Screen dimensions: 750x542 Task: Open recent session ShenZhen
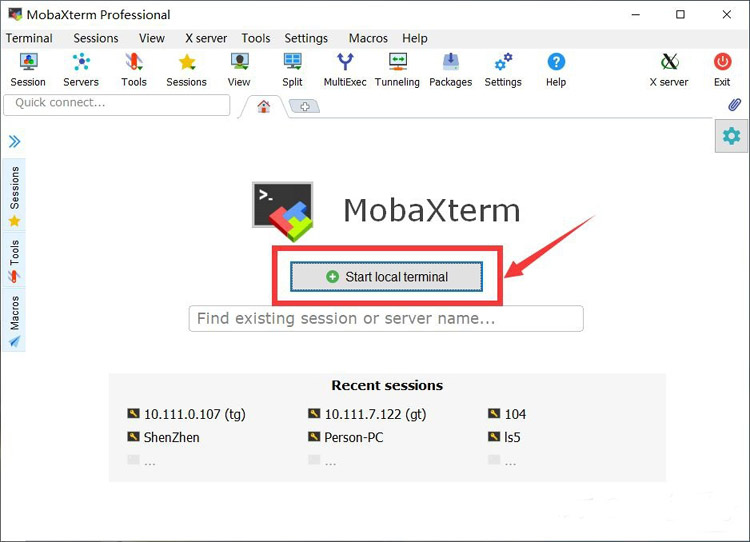tap(164, 437)
